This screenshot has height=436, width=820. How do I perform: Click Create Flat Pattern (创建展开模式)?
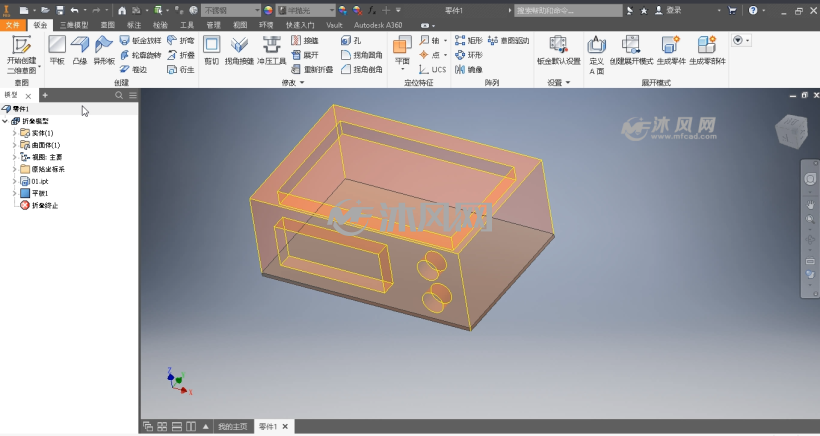[x=631, y=51]
